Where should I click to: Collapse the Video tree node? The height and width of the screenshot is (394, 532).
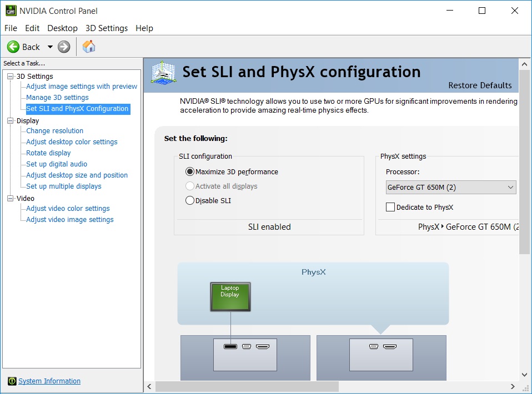[11, 198]
